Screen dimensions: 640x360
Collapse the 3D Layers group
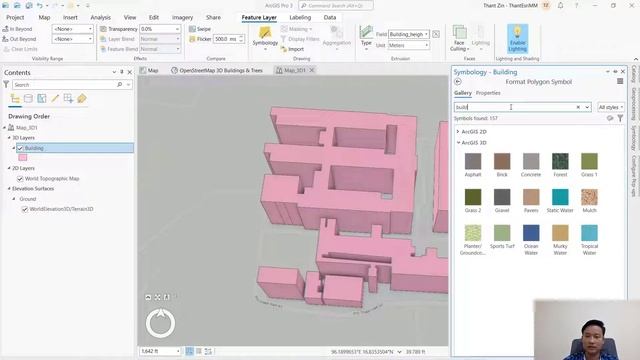click(x=9, y=138)
